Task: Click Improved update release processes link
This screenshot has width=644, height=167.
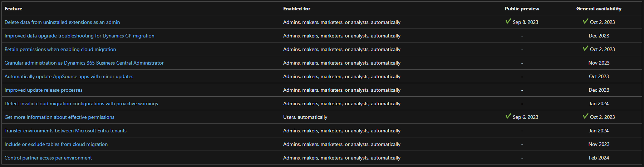Action: [x=44, y=90]
